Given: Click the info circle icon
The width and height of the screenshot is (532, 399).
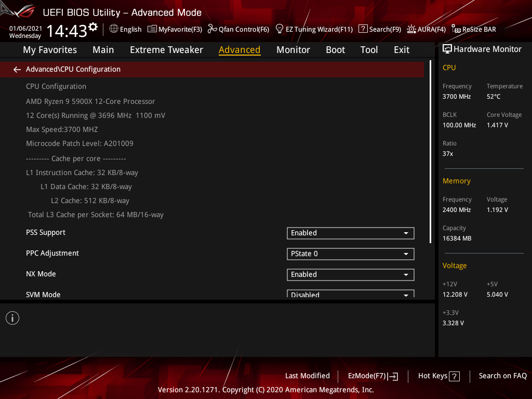Looking at the screenshot, I should [x=12, y=318].
